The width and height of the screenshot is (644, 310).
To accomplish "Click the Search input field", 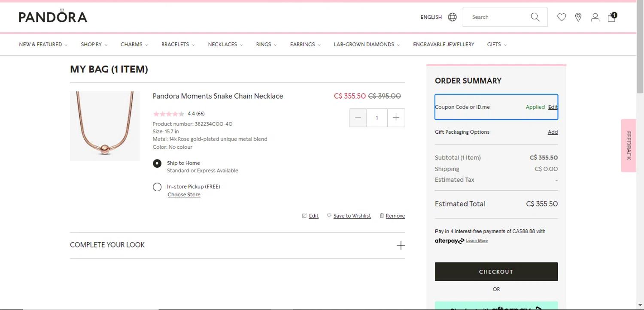I will click(498, 17).
